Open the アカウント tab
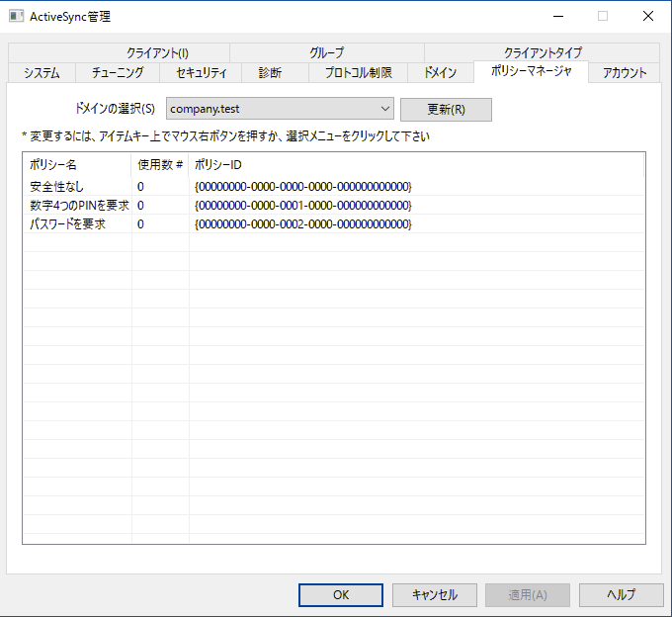 [x=625, y=72]
